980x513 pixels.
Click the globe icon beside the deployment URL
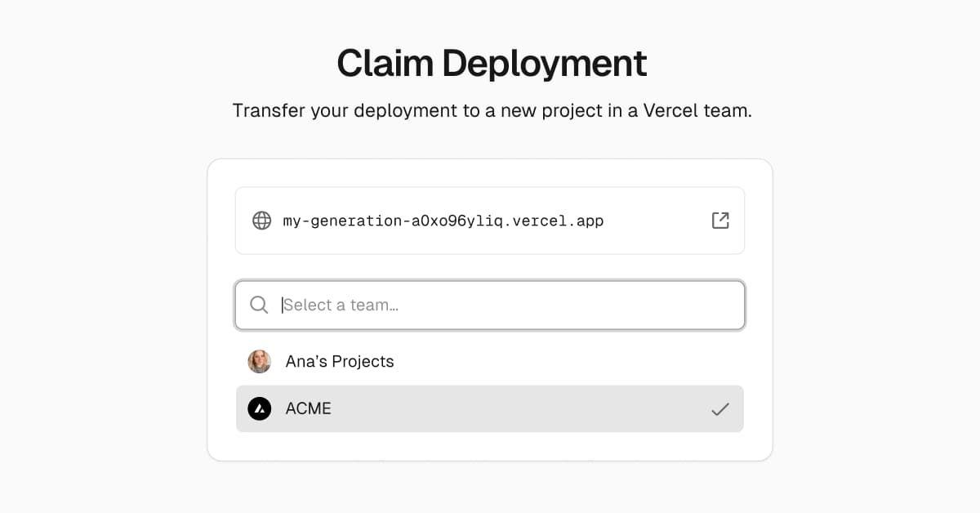point(261,221)
